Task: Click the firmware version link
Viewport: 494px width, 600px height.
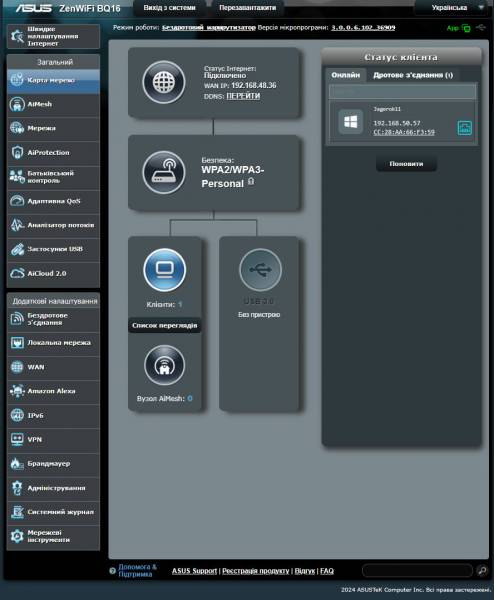Action: click(363, 28)
